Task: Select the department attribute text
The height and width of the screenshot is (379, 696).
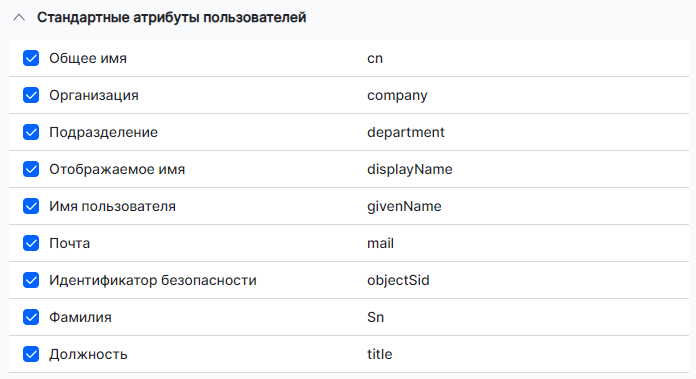Action: [x=406, y=133]
